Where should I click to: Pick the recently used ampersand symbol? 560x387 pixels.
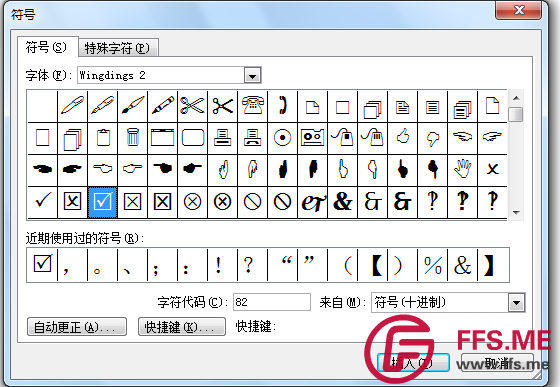pos(462,265)
